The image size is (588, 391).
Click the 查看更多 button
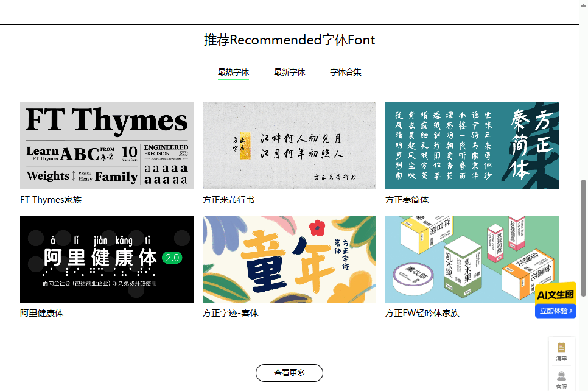tap(289, 373)
